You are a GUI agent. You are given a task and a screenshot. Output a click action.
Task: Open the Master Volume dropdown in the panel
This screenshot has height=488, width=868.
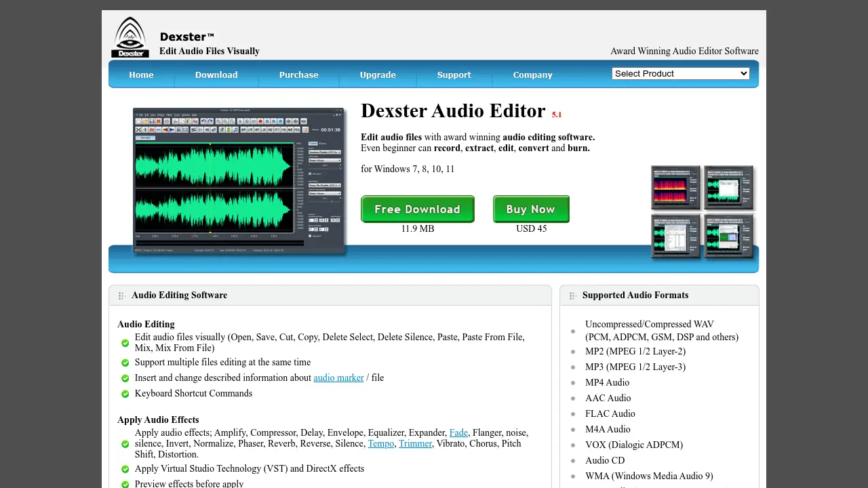324,161
